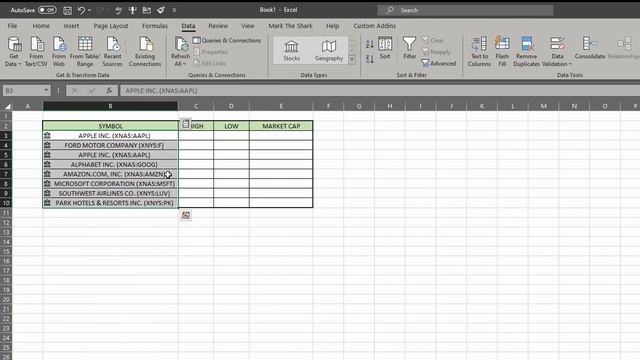Expand the Quick Access Toolbar customize arrow
640x360 pixels.
(174, 10)
